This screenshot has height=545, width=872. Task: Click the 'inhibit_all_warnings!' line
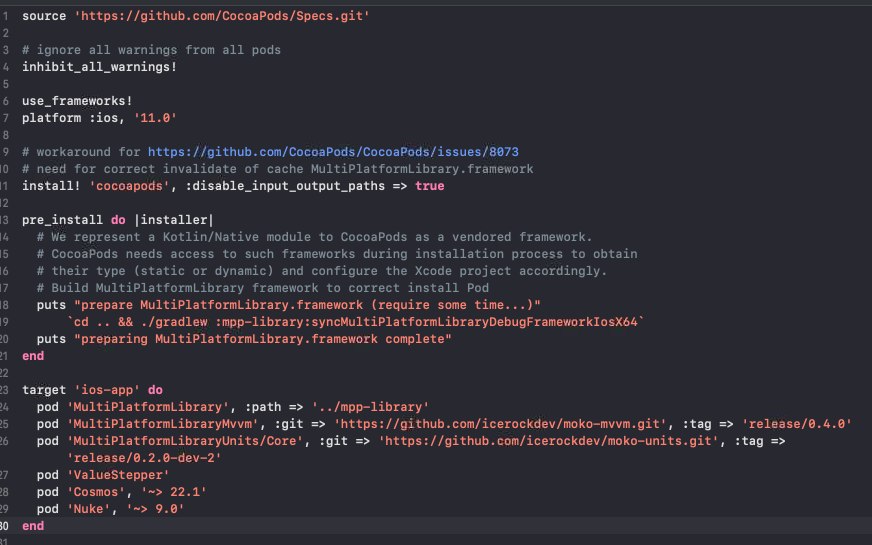100,67
